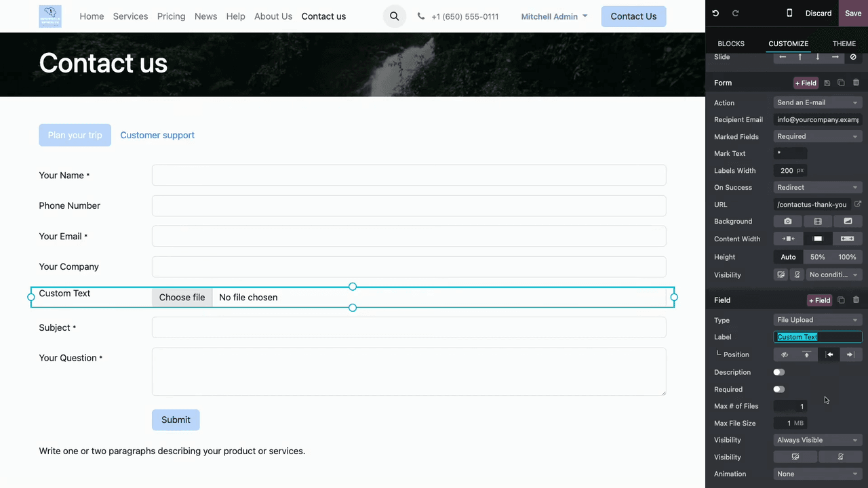Set a background image via the camera icon
This screenshot has height=488, width=868.
coord(788,222)
